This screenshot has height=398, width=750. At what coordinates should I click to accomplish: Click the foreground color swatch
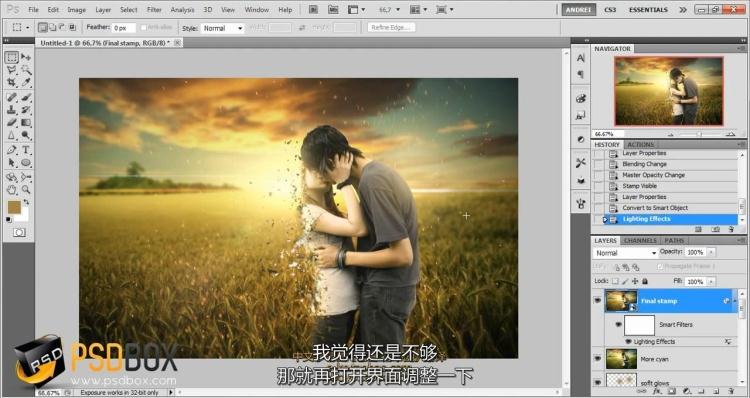click(x=14, y=207)
